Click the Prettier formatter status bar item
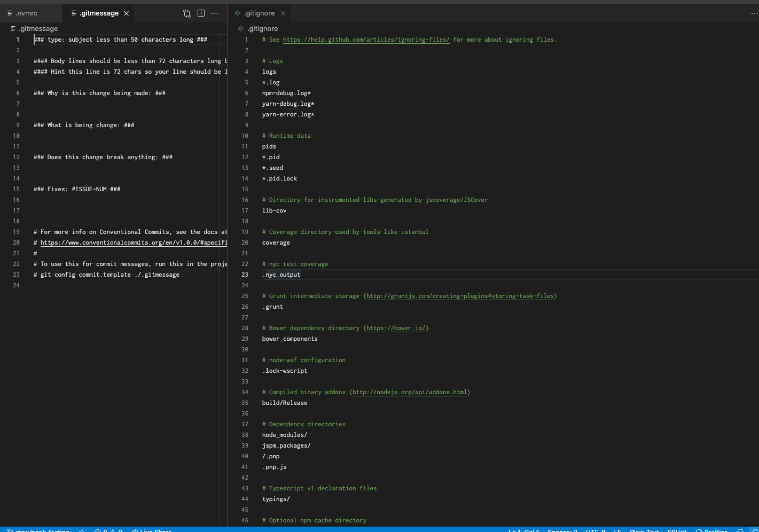This screenshot has height=532, width=759. [714, 530]
